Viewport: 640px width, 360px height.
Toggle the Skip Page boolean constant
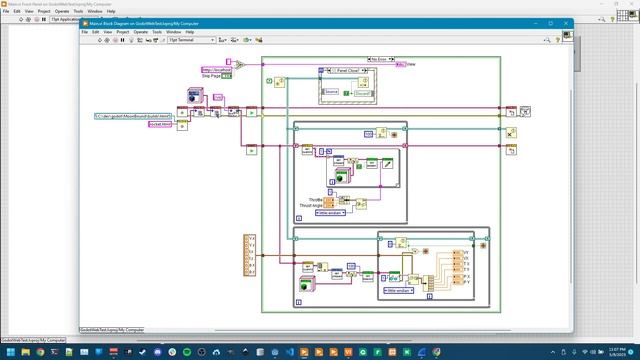[227, 76]
